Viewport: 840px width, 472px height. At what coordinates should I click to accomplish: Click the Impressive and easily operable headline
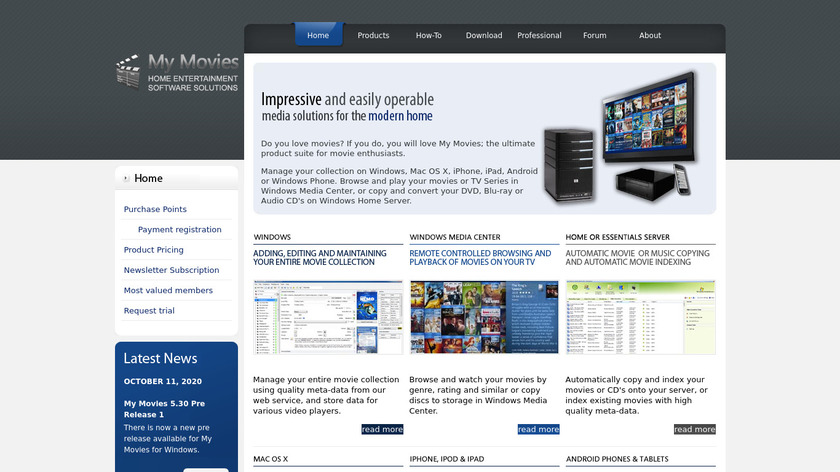click(347, 100)
